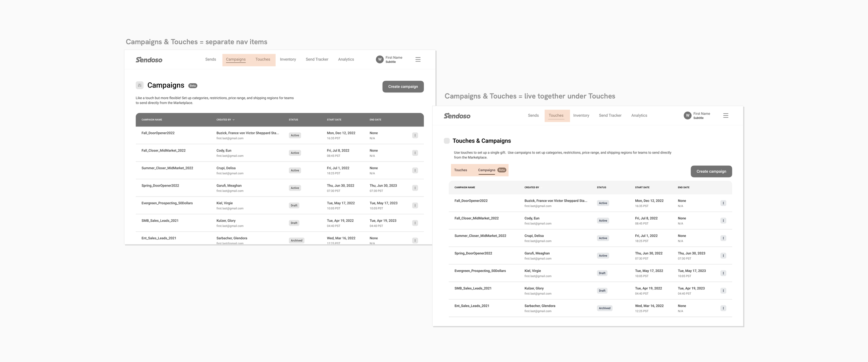The image size is (868, 362).
Task: Click Active status of Fall_Closer_MidMarket_2022 left table
Action: 295,153
